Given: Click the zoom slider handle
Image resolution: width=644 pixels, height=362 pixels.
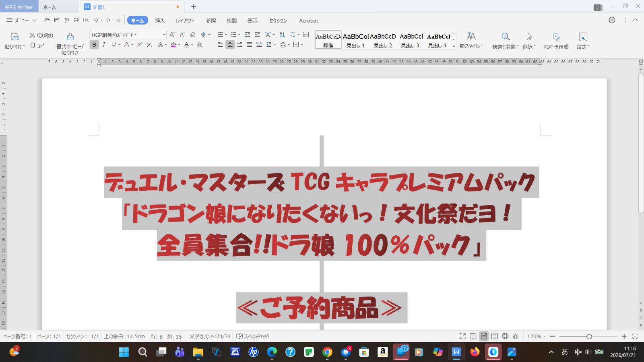Looking at the screenshot, I should (589, 336).
